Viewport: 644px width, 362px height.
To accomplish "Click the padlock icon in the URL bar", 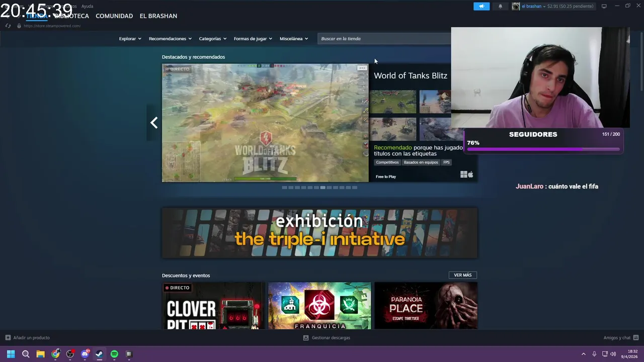I will 19,26.
